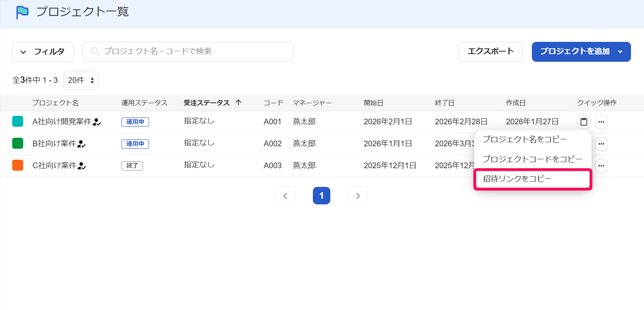Click 指定なし in C社向け案件 row
644x310 pixels.
199,165
